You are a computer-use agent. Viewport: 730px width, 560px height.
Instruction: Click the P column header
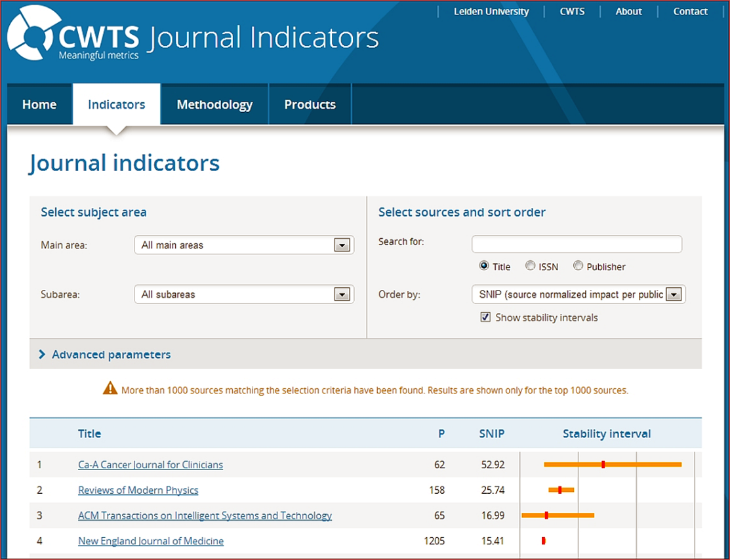tap(441, 434)
